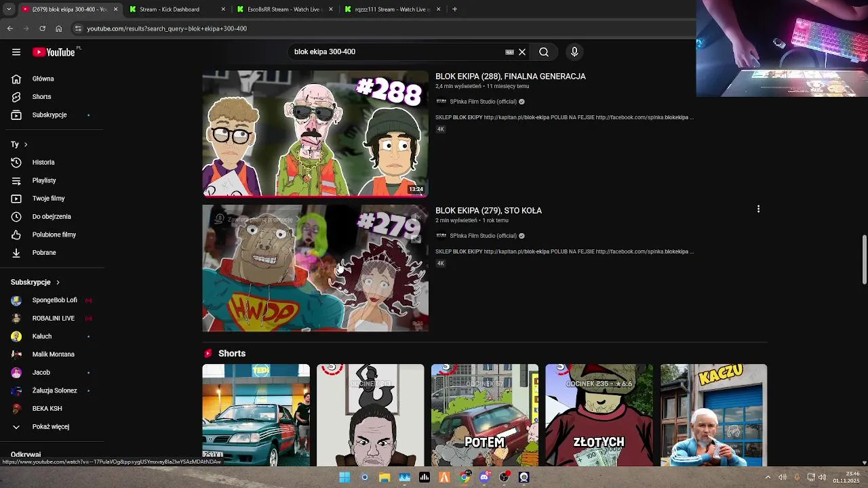This screenshot has width=868, height=488.
Task: Open Chrome from the taskbar
Action: click(x=465, y=477)
